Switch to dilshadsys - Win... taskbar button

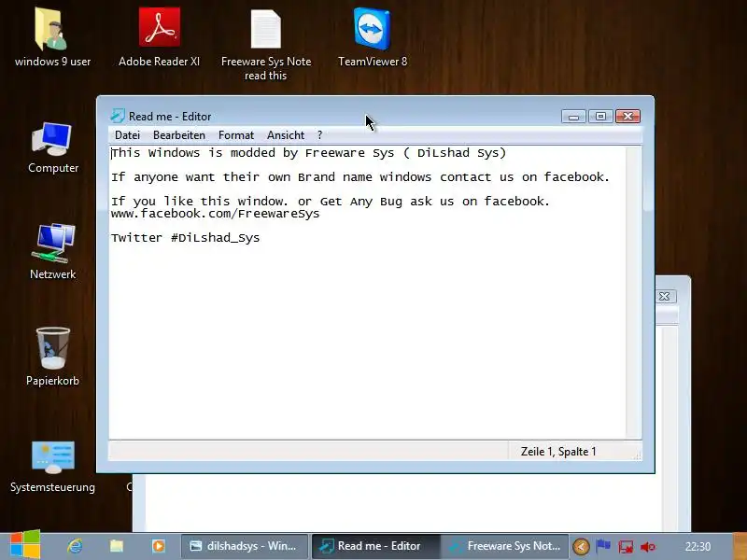click(244, 546)
